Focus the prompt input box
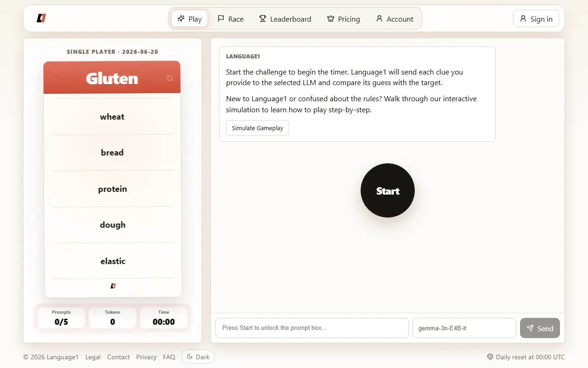Screen dimensions: 588x368 312,328
